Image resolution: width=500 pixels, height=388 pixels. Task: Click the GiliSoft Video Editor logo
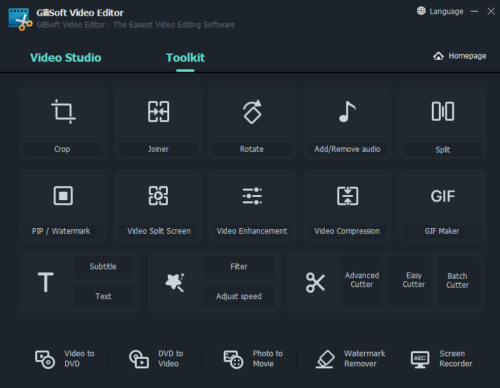20,19
